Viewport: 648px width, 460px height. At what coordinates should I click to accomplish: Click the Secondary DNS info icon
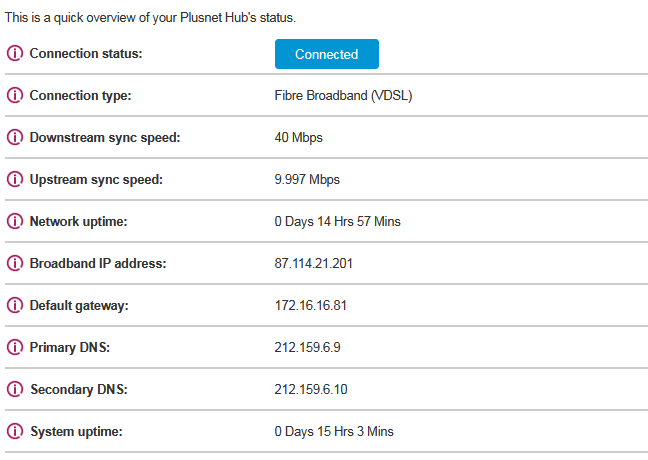coord(15,390)
